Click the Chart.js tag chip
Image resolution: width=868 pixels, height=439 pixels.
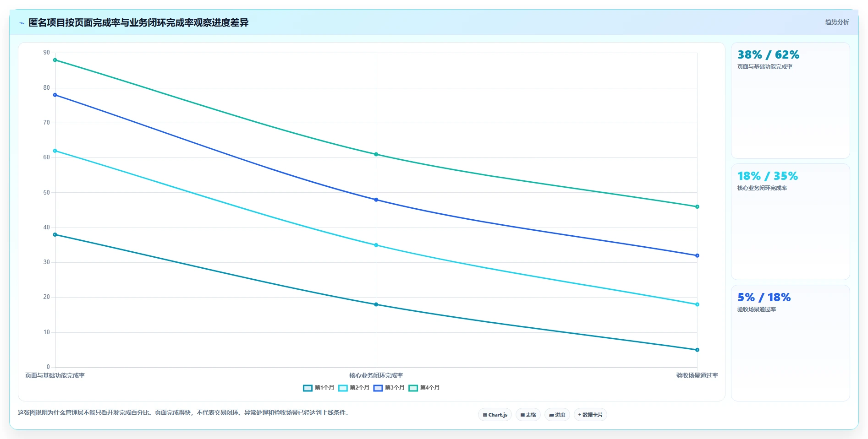click(x=495, y=415)
